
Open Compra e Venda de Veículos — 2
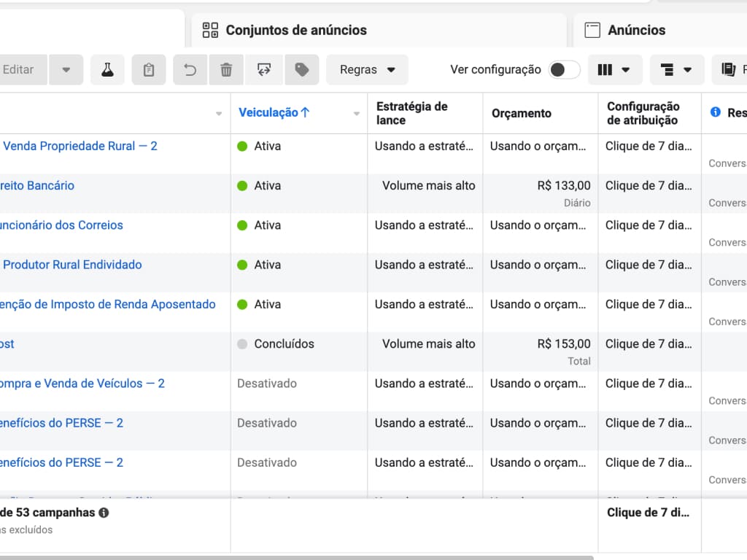click(x=82, y=384)
